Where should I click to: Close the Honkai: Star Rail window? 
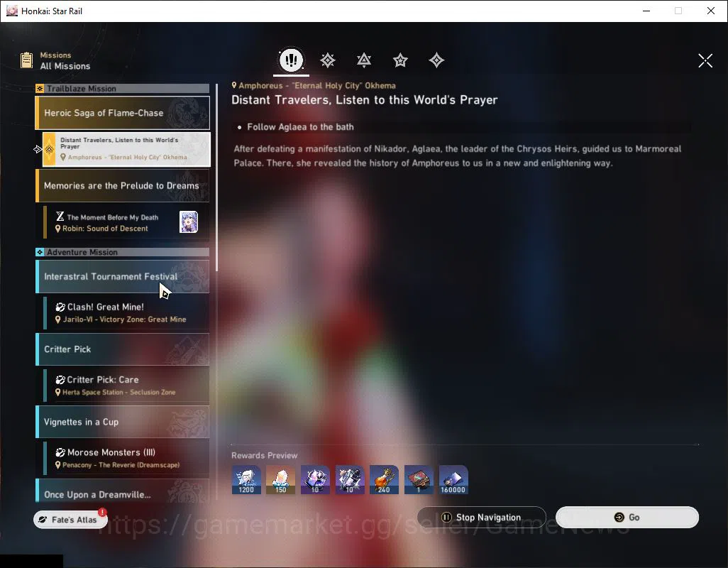point(711,11)
